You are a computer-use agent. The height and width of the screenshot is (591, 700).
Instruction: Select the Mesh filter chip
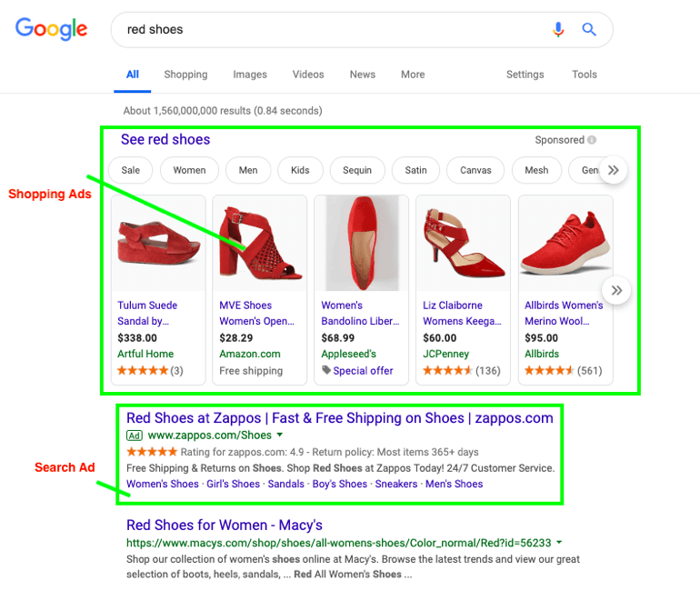(536, 170)
